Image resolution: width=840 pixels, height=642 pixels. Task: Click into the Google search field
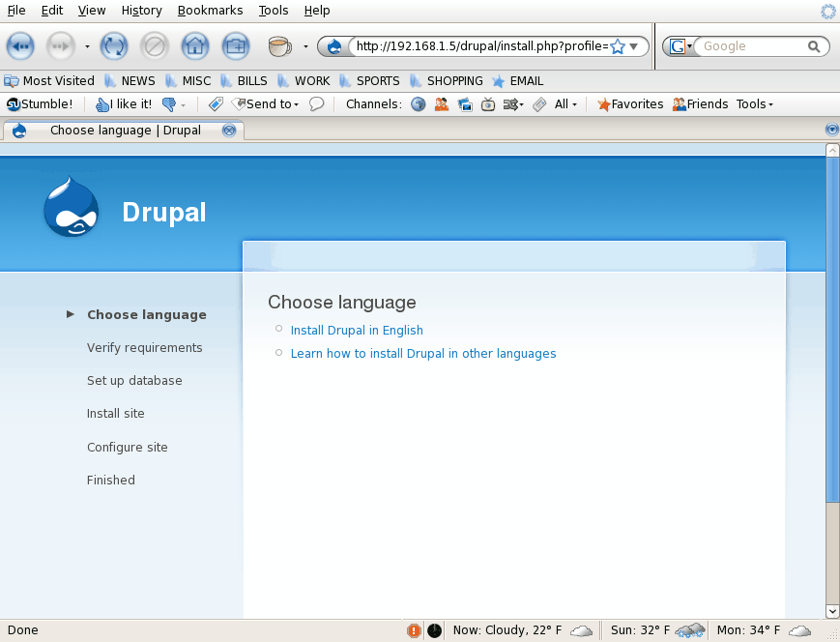tap(753, 46)
